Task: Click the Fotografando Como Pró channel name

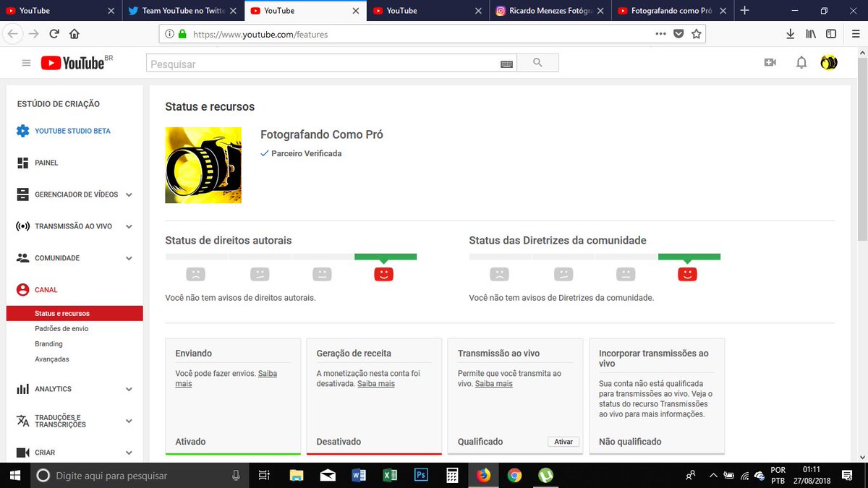Action: pyautogui.click(x=322, y=134)
